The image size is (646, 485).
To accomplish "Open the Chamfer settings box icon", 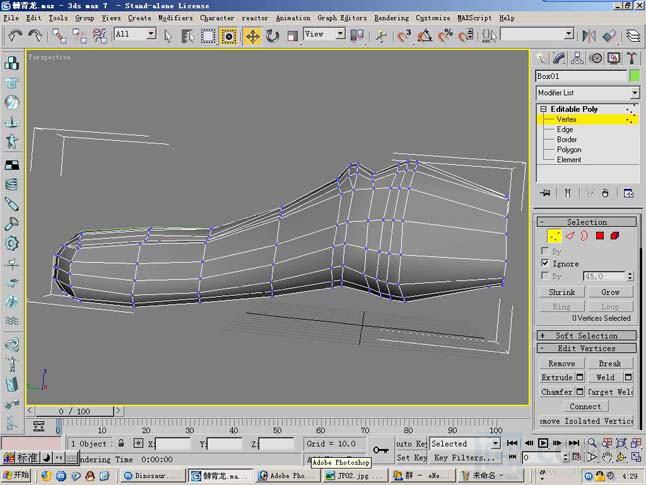I will (x=580, y=391).
